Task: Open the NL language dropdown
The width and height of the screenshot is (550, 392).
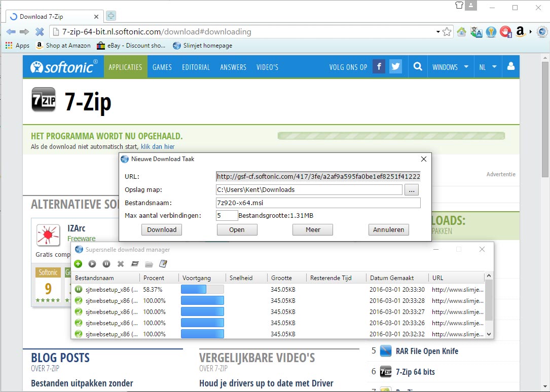Action: [488, 67]
